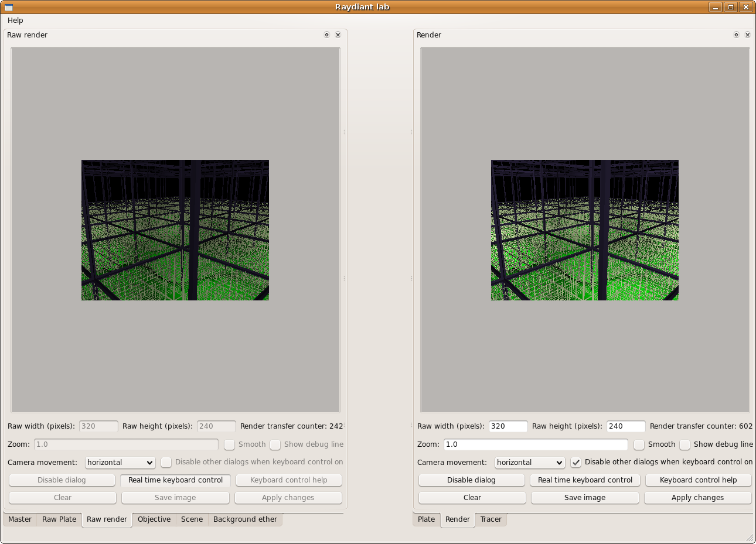Screen dimensions: 756x544
Task: Uncheck Disable other dialogs in Render panel
Action: pos(576,462)
